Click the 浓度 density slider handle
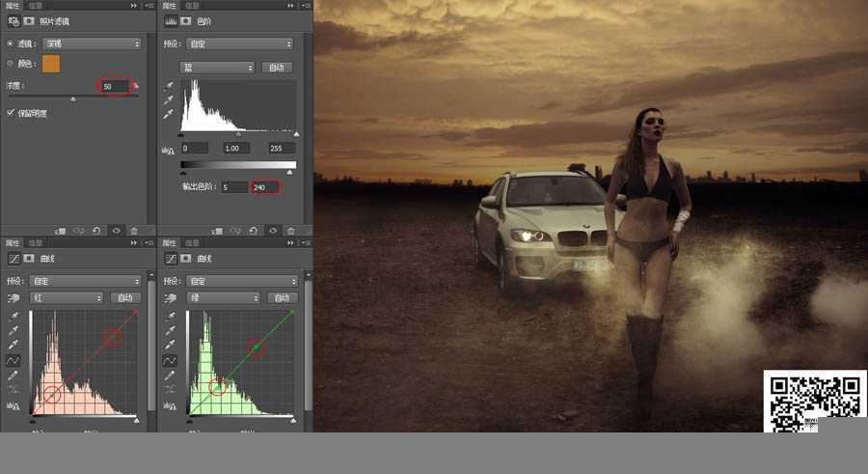868x474 pixels. point(73,99)
